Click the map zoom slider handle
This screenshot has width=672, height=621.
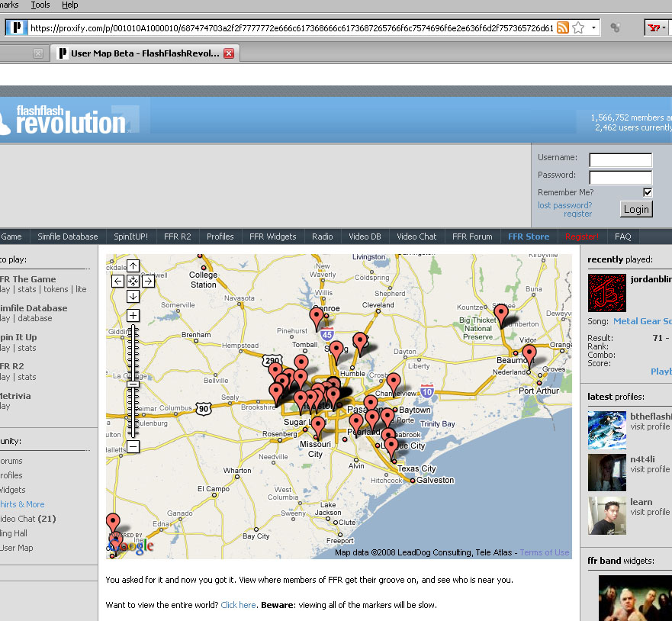point(133,384)
